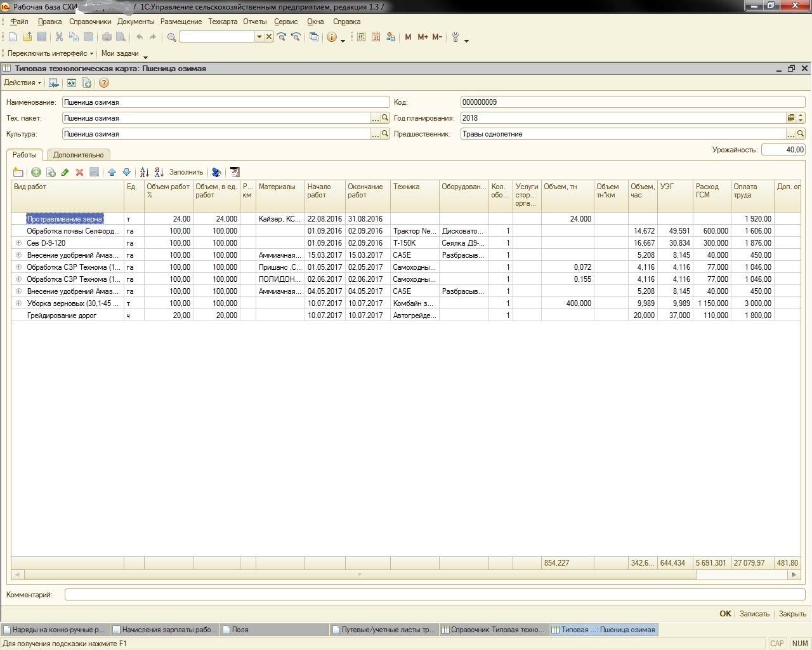Expand the Сев D-9-120 row
Image resolution: width=812 pixels, height=650 pixels.
18,243
